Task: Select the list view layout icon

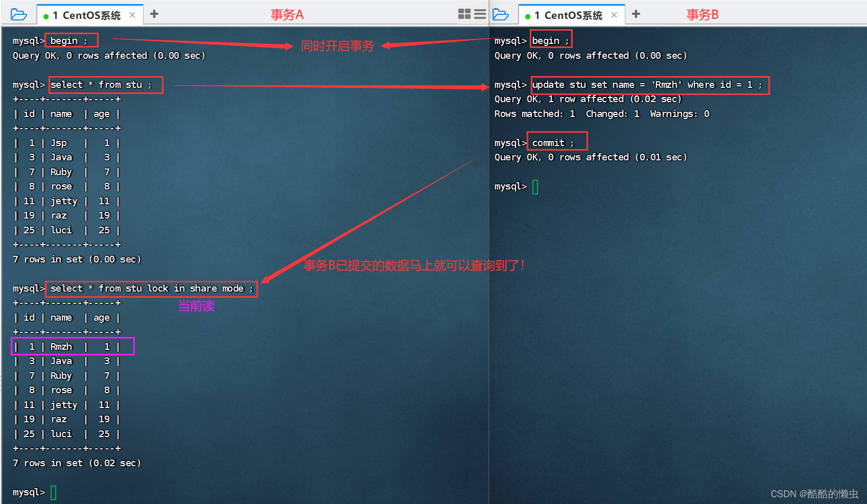Action: point(479,14)
